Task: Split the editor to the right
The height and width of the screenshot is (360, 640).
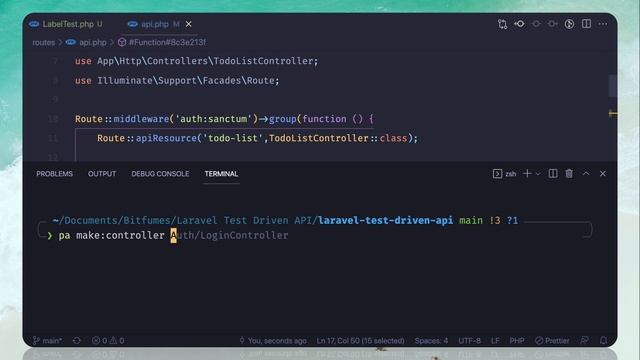Action: 586,24
